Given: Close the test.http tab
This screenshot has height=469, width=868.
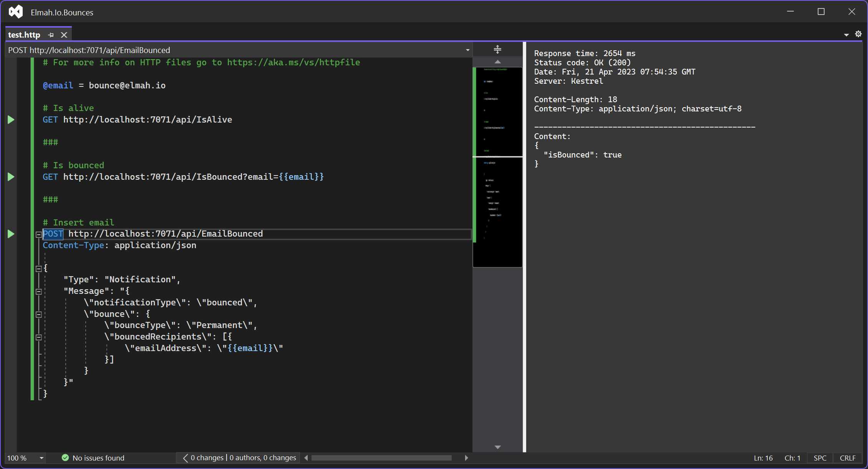Looking at the screenshot, I should tap(64, 35).
